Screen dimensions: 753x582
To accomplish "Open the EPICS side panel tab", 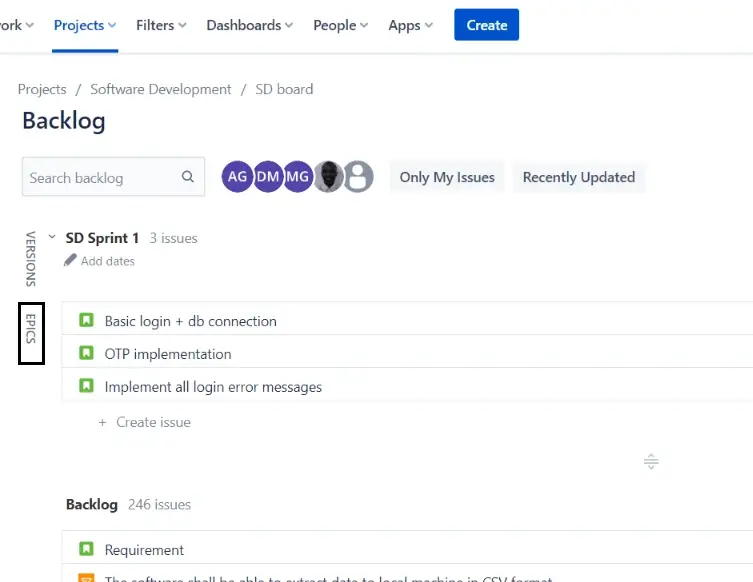I will (31, 333).
